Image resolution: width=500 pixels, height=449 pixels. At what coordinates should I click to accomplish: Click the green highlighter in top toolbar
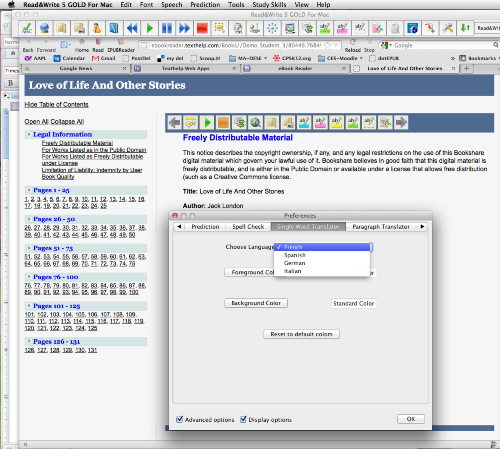(x=325, y=28)
